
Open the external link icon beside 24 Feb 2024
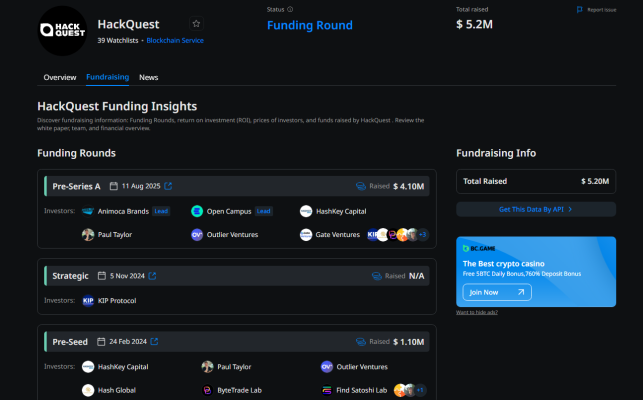coord(156,342)
